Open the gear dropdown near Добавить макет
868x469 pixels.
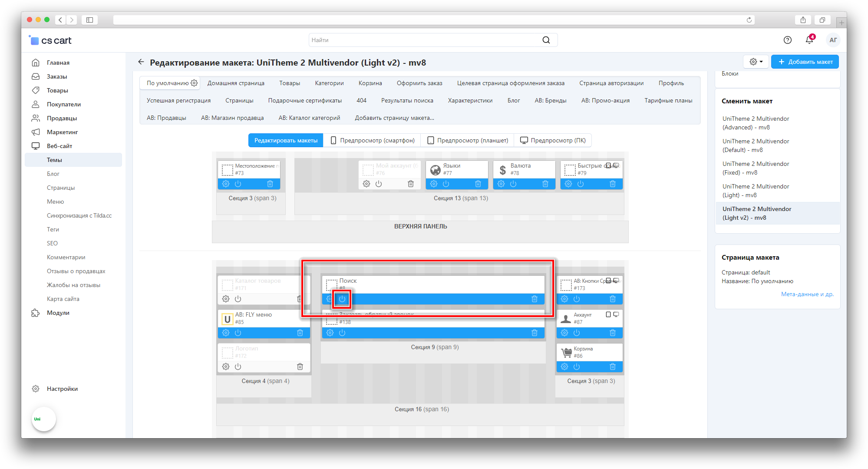click(756, 62)
